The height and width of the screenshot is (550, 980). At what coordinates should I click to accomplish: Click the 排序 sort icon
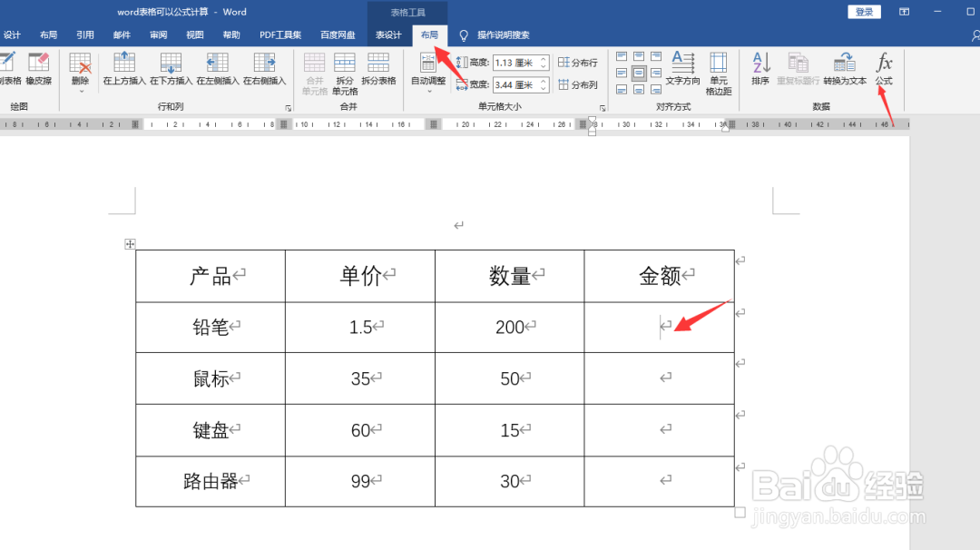click(760, 69)
